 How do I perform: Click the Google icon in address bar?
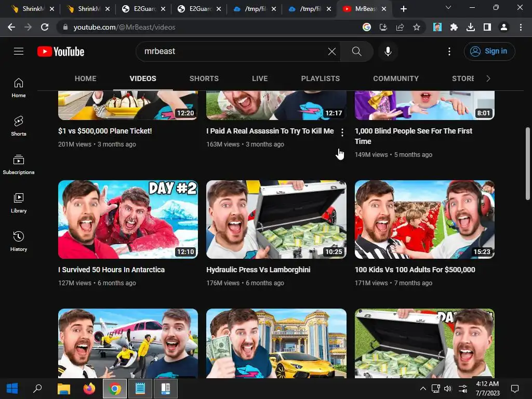(x=366, y=27)
